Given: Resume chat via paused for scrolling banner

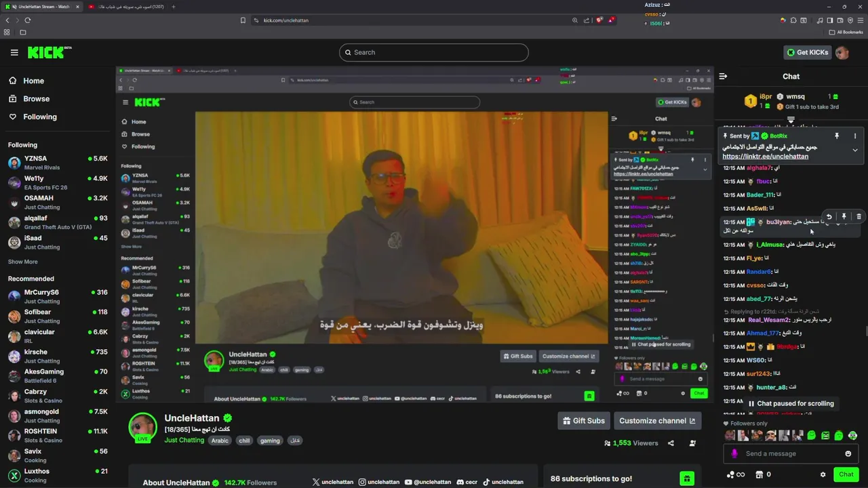Looking at the screenshot, I should coord(791,403).
